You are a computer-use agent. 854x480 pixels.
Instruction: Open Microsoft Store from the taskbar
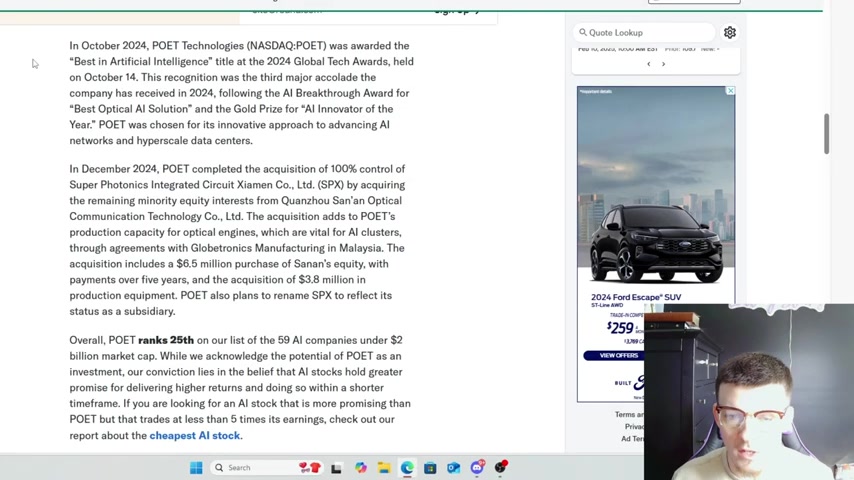[x=430, y=467]
